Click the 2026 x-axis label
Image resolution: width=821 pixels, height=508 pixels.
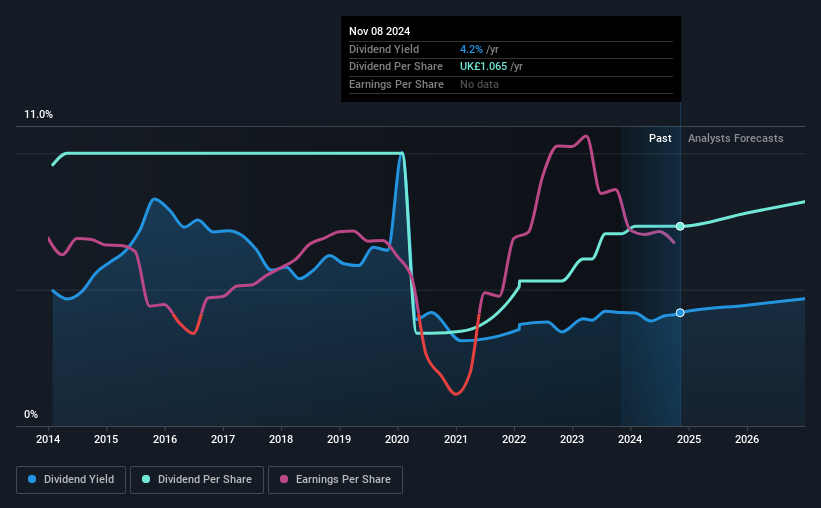(x=747, y=439)
